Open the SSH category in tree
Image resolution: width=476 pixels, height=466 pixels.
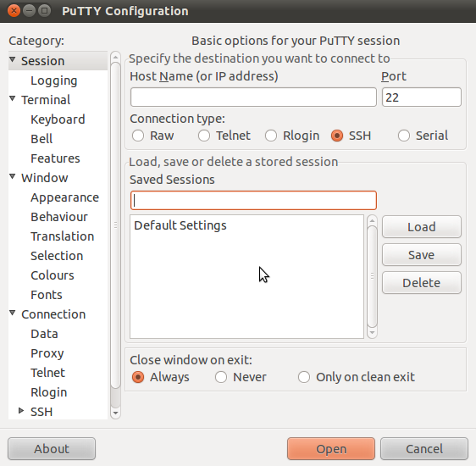pyautogui.click(x=42, y=412)
